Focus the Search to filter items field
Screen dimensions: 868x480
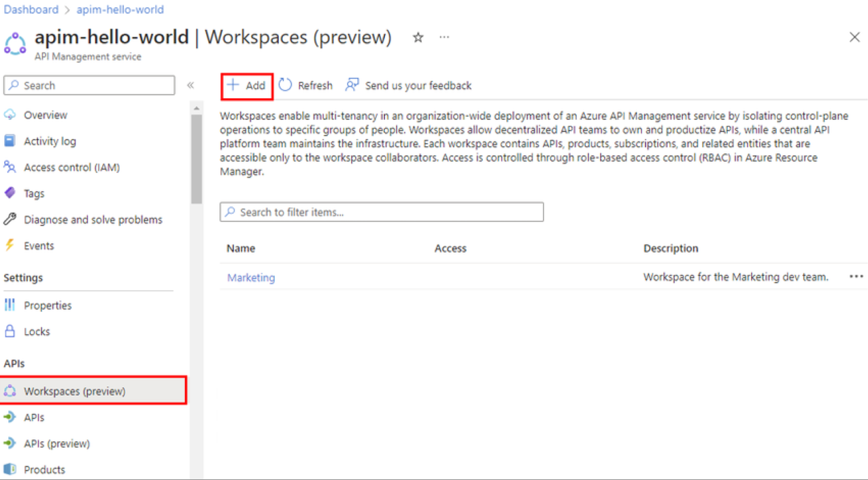pyautogui.click(x=382, y=212)
